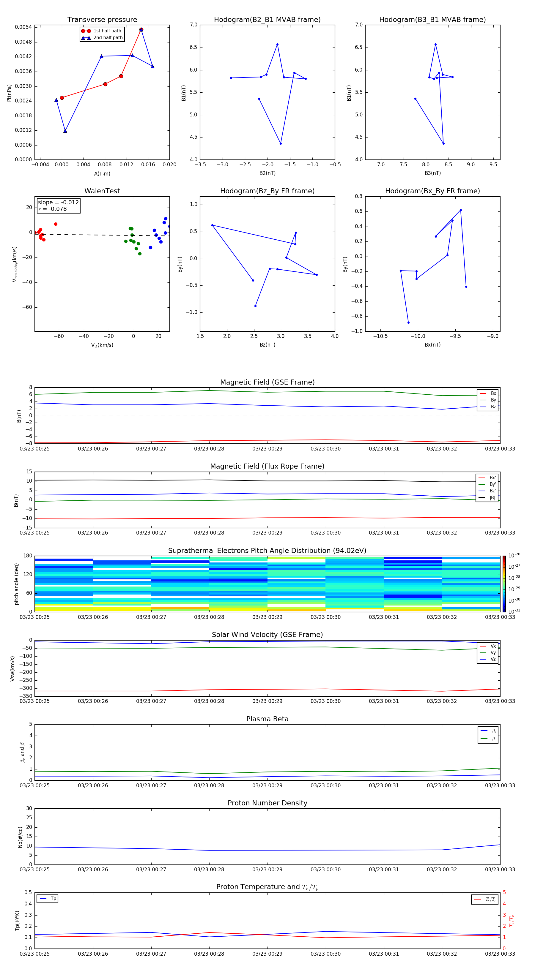Screen dimensions: 535x980
Task: Click the 'Vsw(km/s)' axis label
Action: pos(12,668)
